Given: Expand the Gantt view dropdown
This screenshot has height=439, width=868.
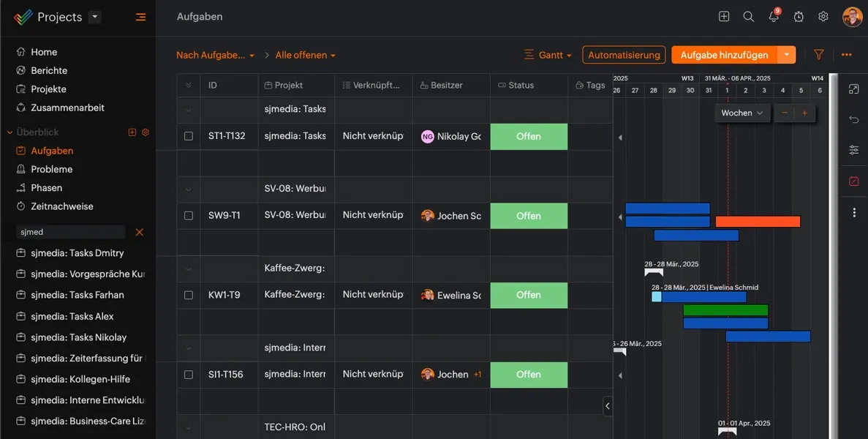Looking at the screenshot, I should click(548, 55).
